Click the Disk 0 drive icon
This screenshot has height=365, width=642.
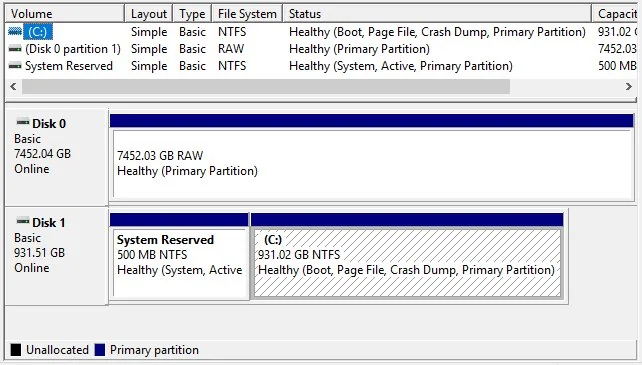click(23, 122)
